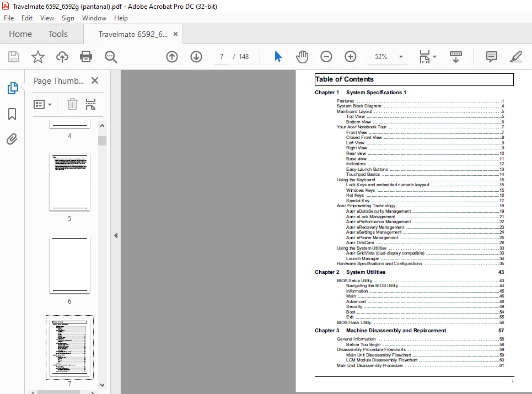Select the arrow Selection tool
532x394 pixels.
tap(278, 57)
